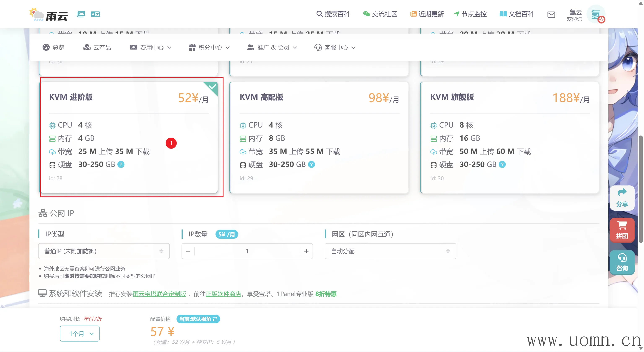This screenshot has width=644, height=352.
Task: Click the image gallery icon beside logo
Action: pos(81,14)
